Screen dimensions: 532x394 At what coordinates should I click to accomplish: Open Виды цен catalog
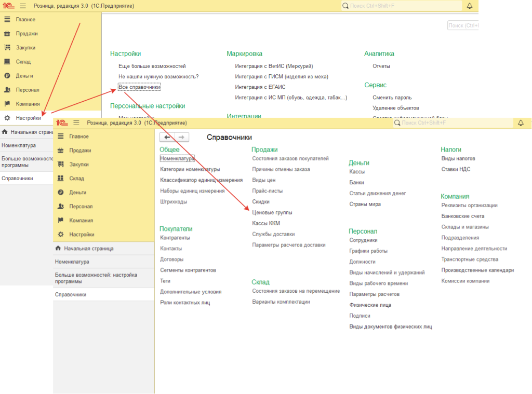tap(263, 180)
